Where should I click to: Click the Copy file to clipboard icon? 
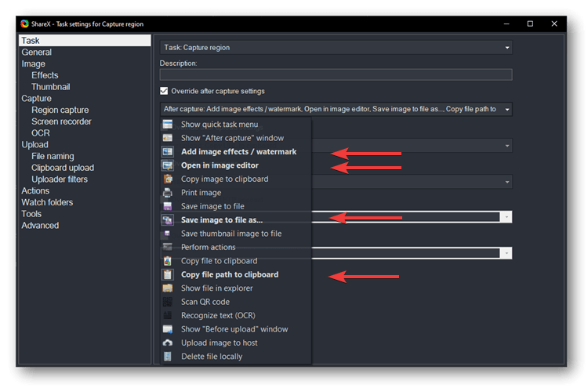click(x=168, y=261)
